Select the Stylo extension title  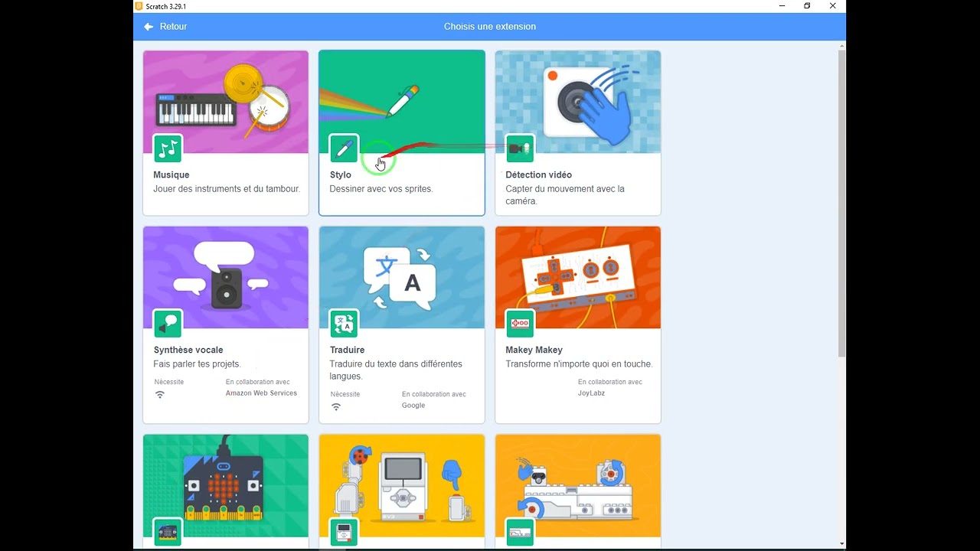tap(341, 175)
